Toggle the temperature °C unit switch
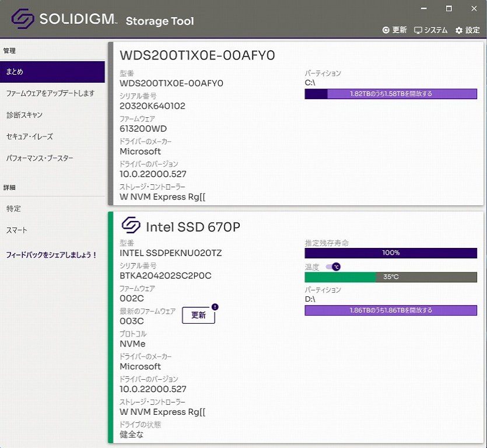Image resolution: width=487 pixels, height=448 pixels. click(333, 267)
